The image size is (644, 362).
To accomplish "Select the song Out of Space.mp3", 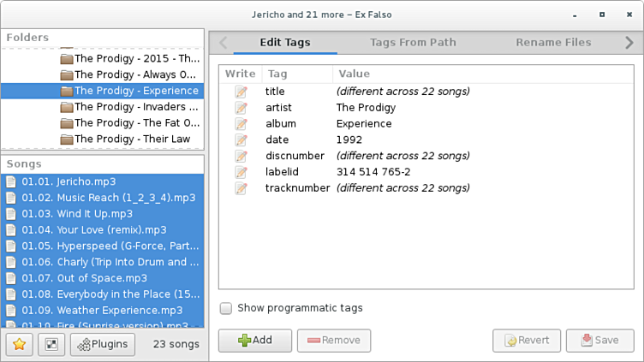I will tap(101, 278).
